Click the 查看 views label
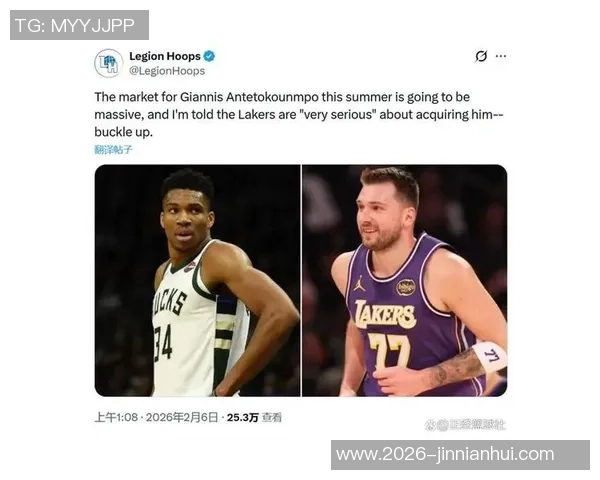The image size is (600, 480). (272, 417)
